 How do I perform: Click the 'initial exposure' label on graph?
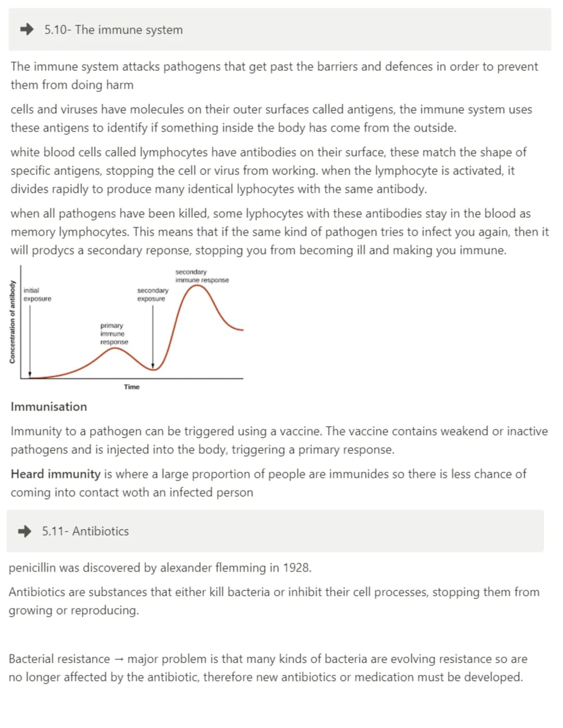click(x=38, y=294)
